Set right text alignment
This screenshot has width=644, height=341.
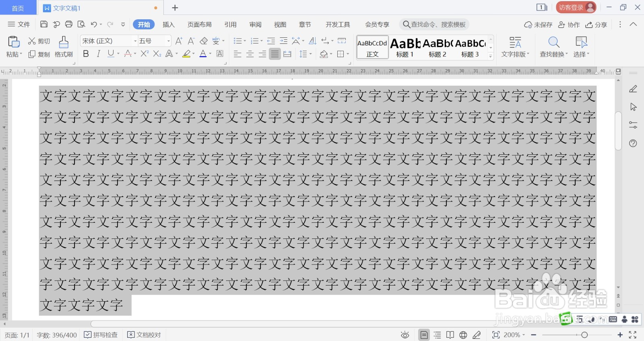(x=262, y=54)
